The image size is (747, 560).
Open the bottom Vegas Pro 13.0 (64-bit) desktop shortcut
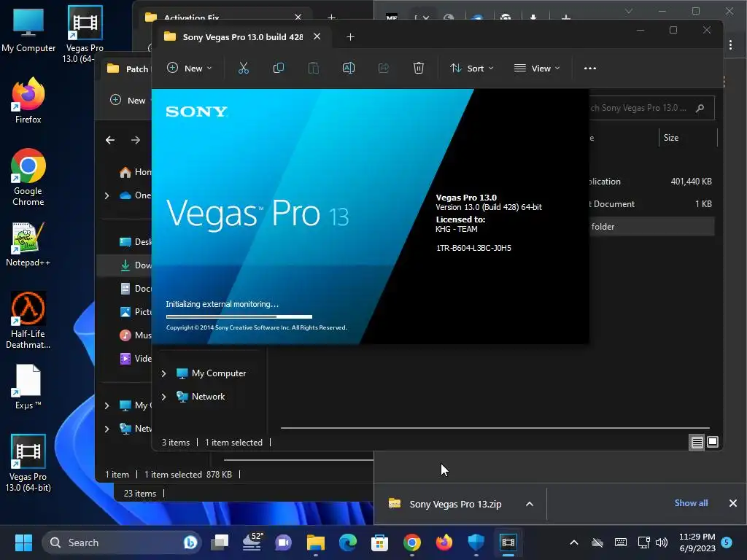point(28,463)
